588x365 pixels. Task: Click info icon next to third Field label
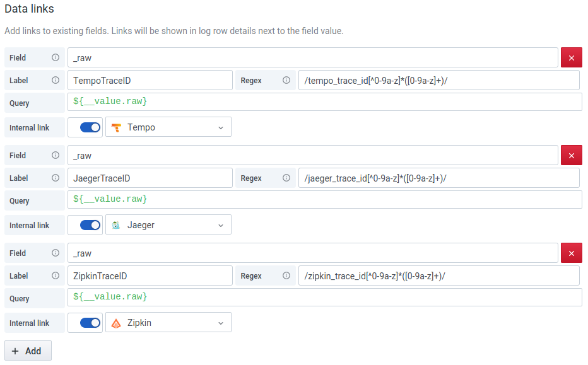(x=56, y=253)
